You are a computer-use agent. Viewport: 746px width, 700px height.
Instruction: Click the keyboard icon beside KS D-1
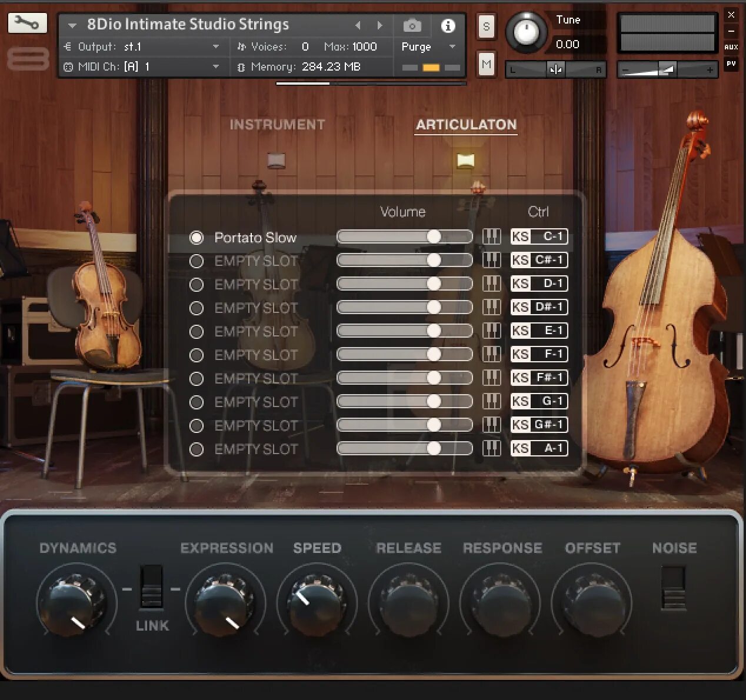pyautogui.click(x=491, y=284)
